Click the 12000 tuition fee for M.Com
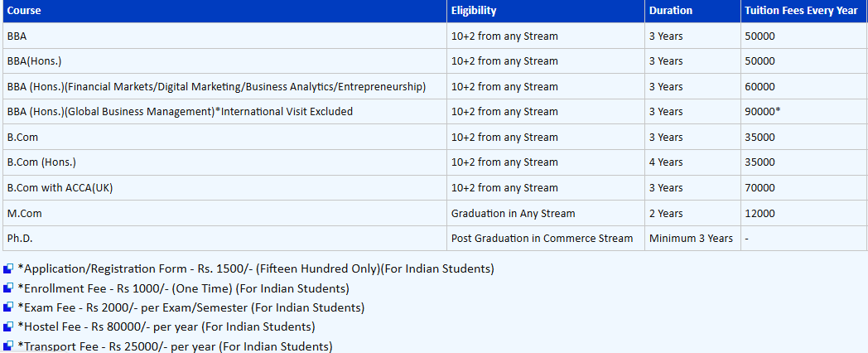 pyautogui.click(x=760, y=213)
